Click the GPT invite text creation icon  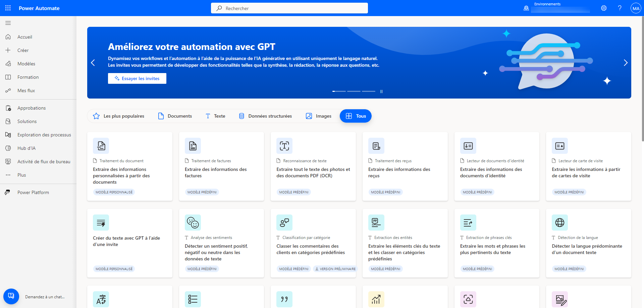(101, 223)
